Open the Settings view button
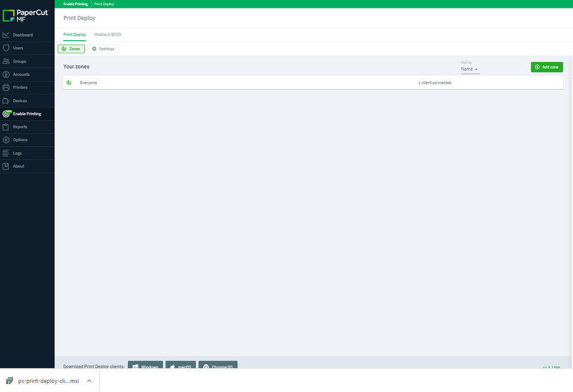 point(103,49)
